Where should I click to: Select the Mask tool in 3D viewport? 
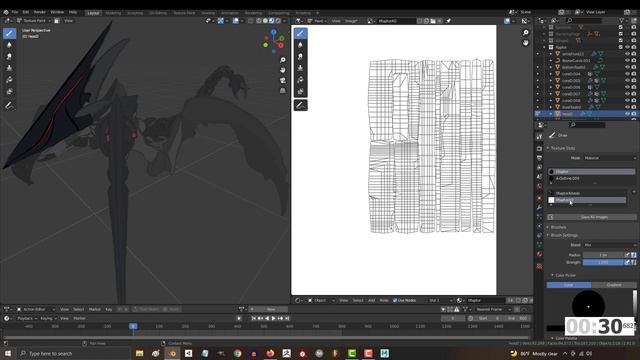pyautogui.click(x=9, y=91)
